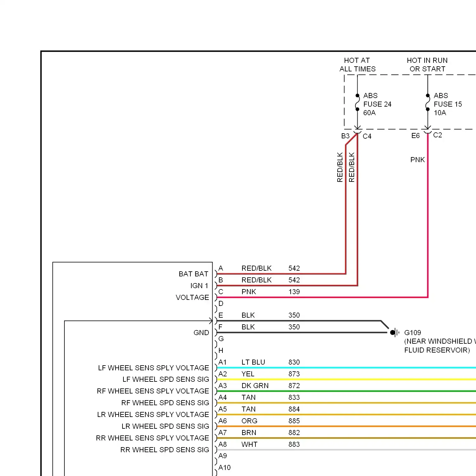Click the 'VOLTAGE' pin description
This screenshot has width=476, height=476.
coord(192,297)
